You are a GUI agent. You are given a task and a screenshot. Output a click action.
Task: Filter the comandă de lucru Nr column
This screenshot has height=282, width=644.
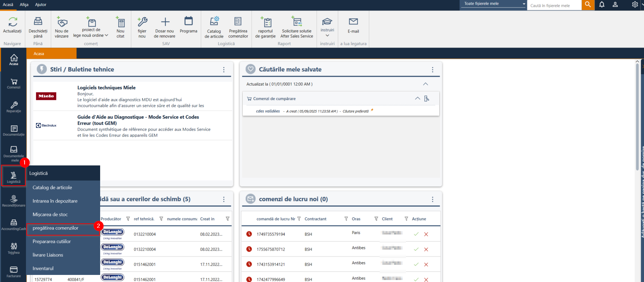(299, 219)
